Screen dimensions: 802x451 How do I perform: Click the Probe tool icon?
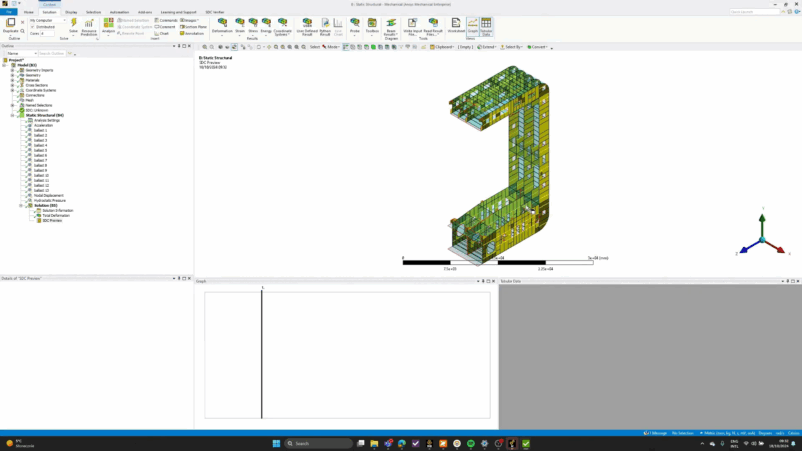tap(355, 24)
